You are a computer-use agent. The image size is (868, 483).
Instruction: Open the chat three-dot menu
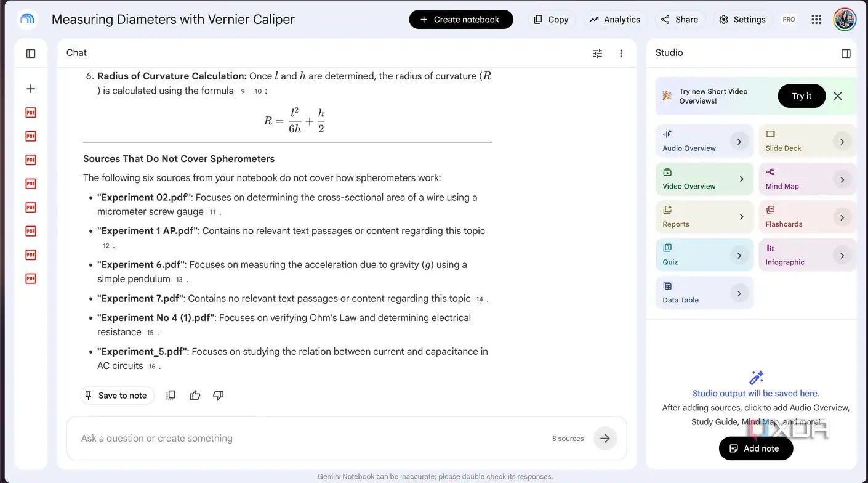(621, 54)
